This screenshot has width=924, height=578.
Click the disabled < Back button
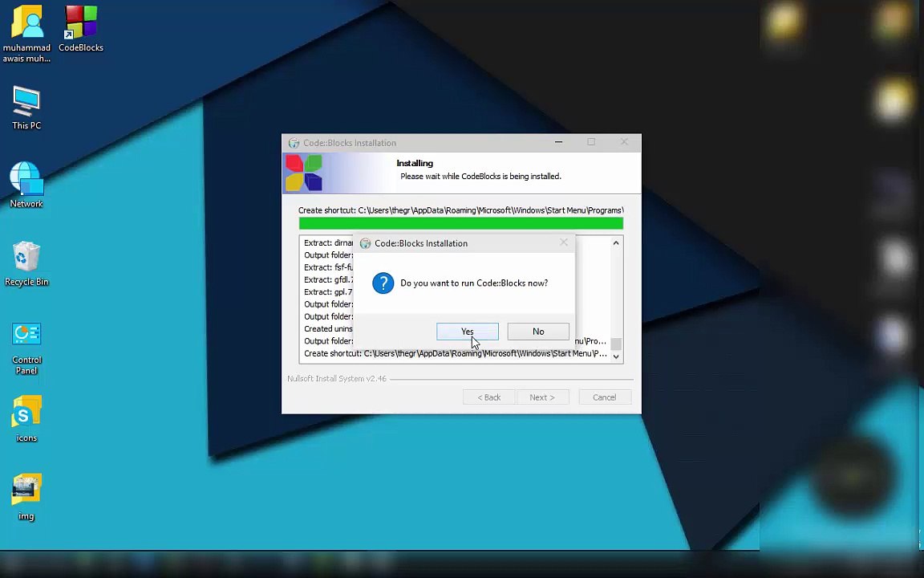coord(488,397)
